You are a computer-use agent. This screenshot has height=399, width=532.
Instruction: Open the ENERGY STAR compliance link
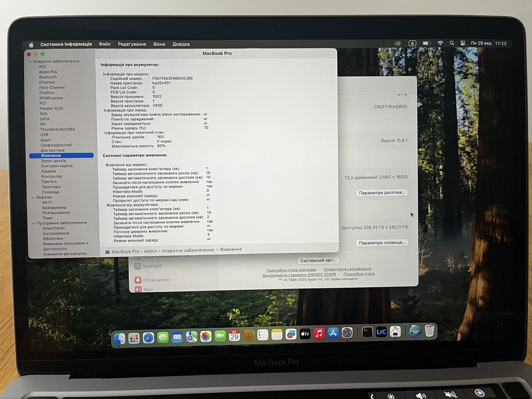click(x=299, y=275)
